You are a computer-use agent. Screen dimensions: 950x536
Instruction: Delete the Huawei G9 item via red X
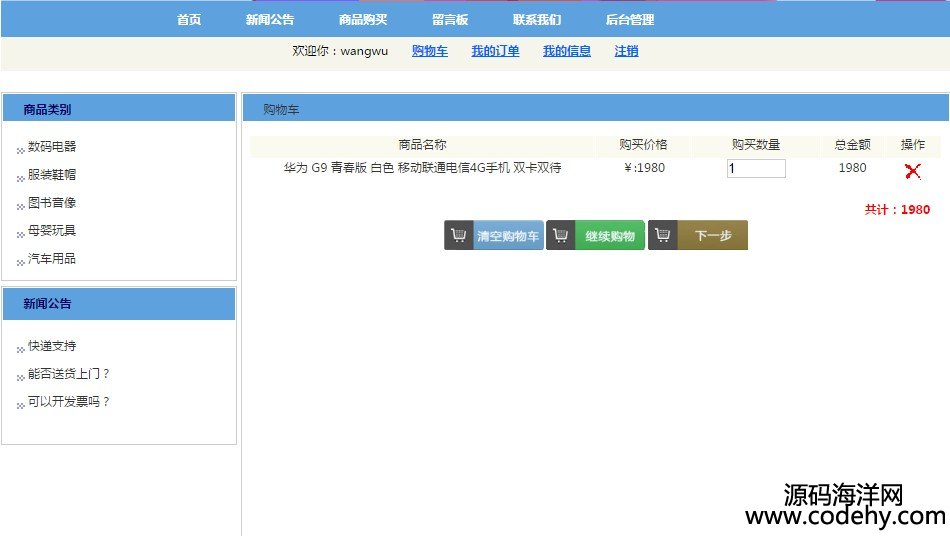point(912,171)
